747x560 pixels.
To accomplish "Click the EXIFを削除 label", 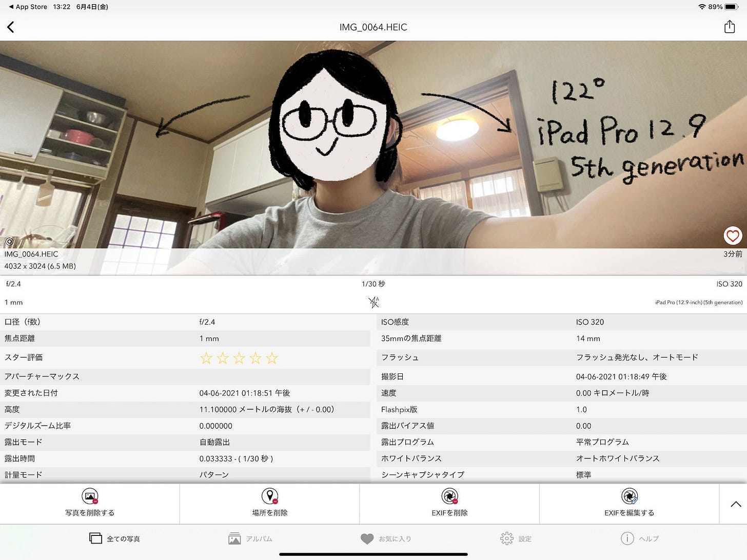I will [449, 513].
